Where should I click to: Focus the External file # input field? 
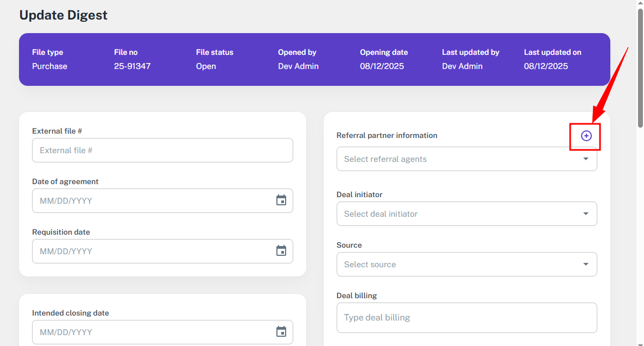(162, 150)
